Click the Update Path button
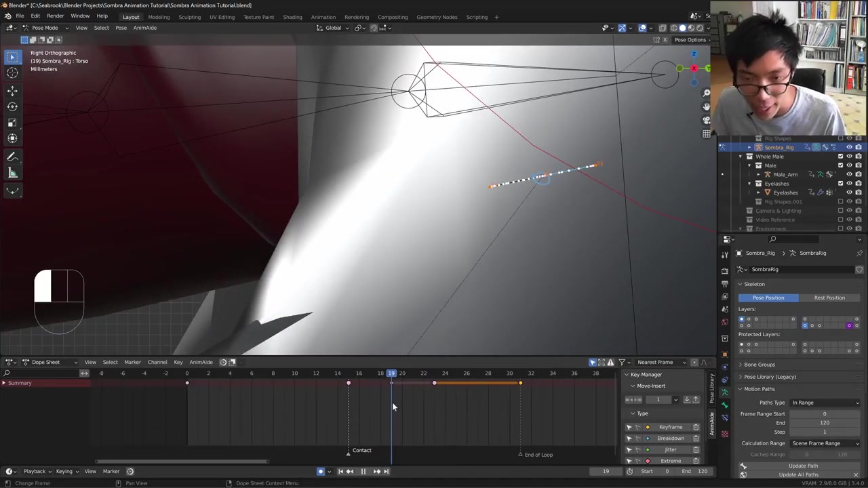Screen dimensions: 868x488 (x=802, y=466)
